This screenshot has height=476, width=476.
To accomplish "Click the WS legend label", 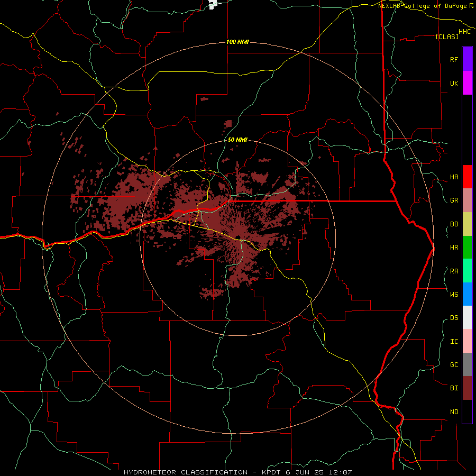I will pos(454,294).
